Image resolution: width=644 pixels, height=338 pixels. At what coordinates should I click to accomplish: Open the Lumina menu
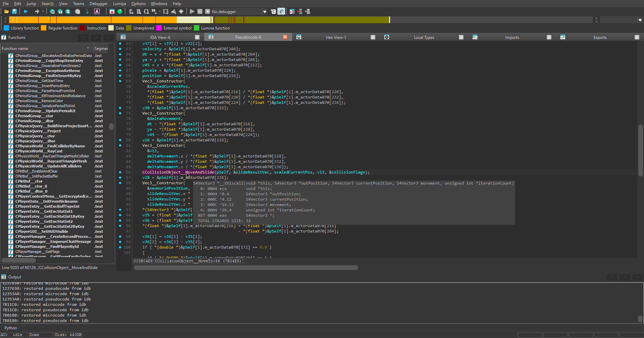pos(119,4)
